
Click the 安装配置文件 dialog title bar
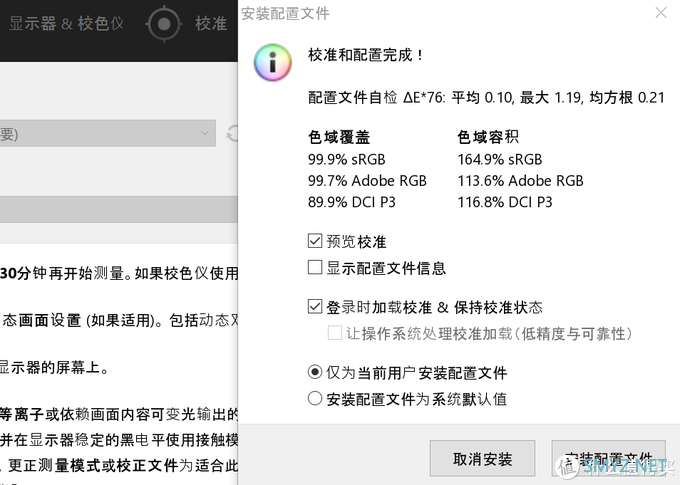point(450,14)
